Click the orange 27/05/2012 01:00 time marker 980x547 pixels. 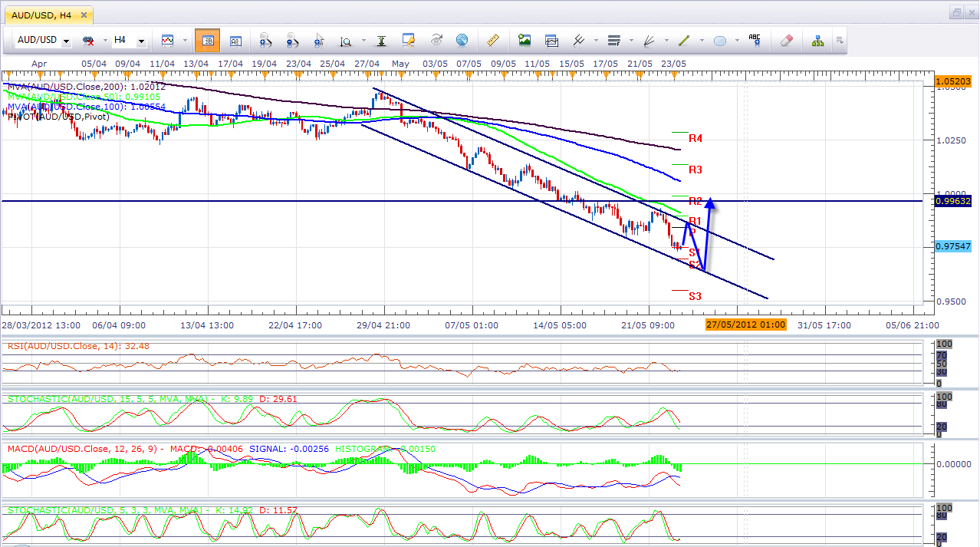point(745,325)
